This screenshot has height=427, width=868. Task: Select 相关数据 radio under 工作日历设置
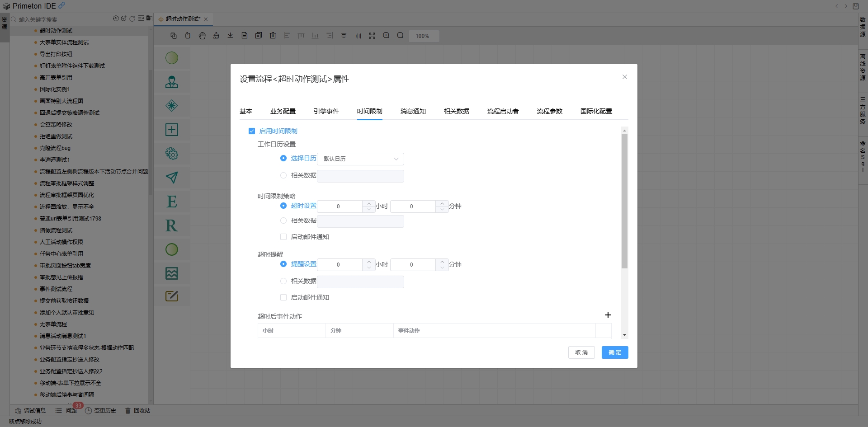click(283, 175)
